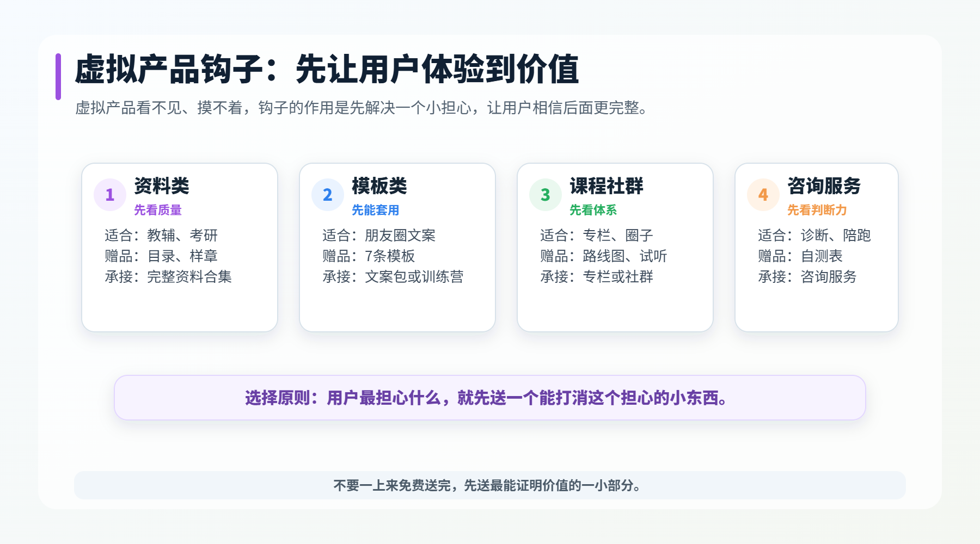The height and width of the screenshot is (544, 980).
Task: Click the card title 资料类
Action: click(162, 186)
